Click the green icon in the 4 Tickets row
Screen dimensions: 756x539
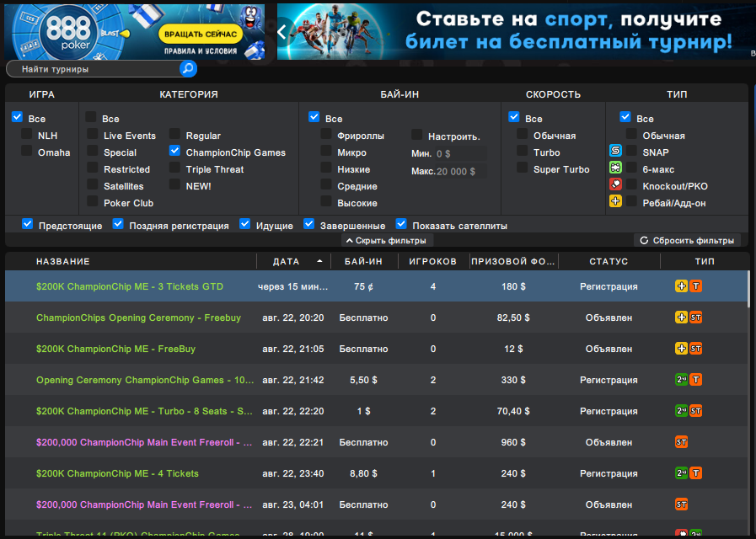pyautogui.click(x=681, y=473)
